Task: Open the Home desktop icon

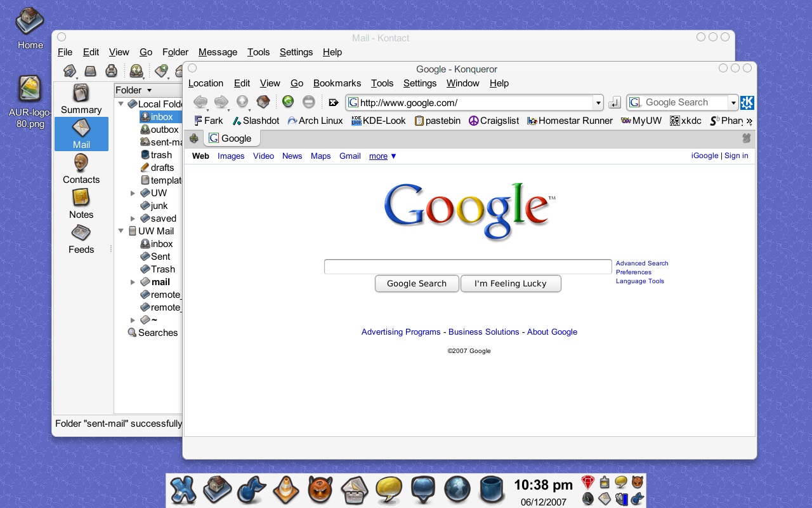Action: 30,29
